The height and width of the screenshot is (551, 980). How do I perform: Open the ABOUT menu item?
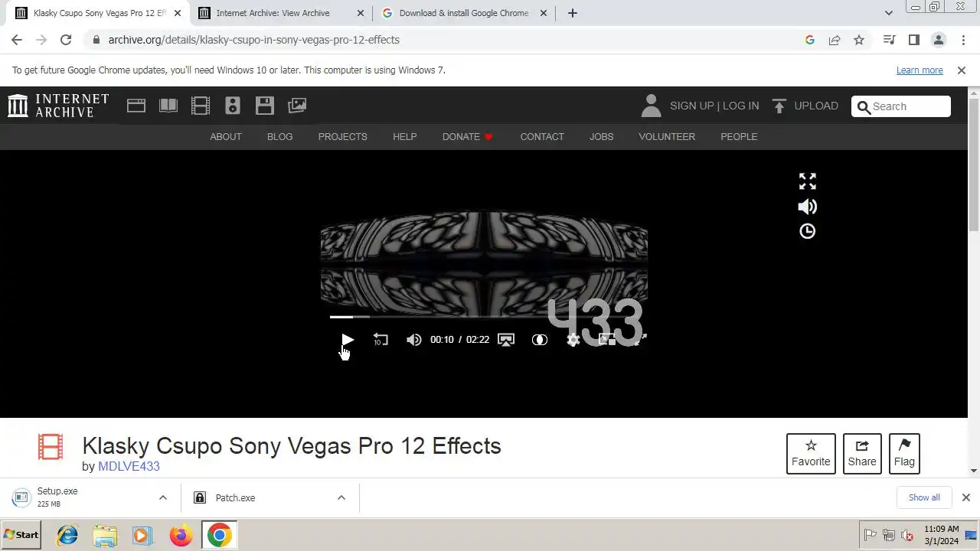(x=226, y=136)
